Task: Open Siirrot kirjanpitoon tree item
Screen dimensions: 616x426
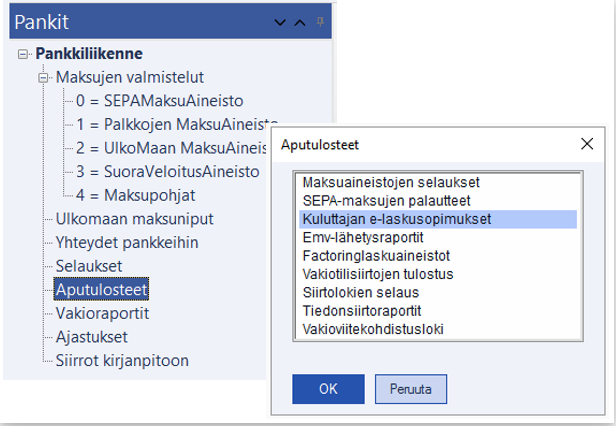Action: [x=121, y=361]
